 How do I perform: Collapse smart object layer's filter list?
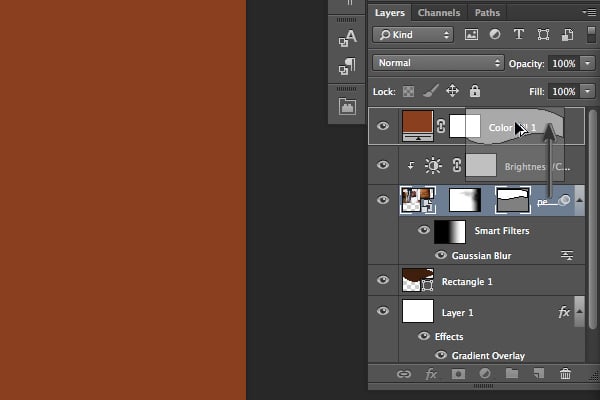pyautogui.click(x=579, y=200)
